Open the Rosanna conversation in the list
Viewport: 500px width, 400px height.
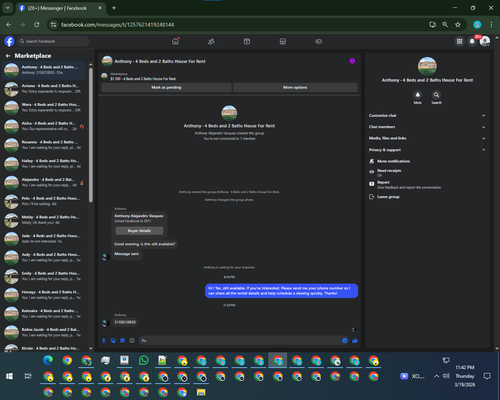(x=44, y=145)
